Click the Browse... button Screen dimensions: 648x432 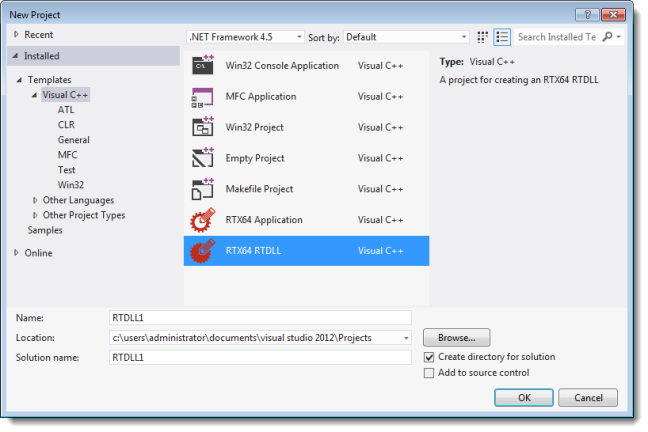click(x=456, y=338)
